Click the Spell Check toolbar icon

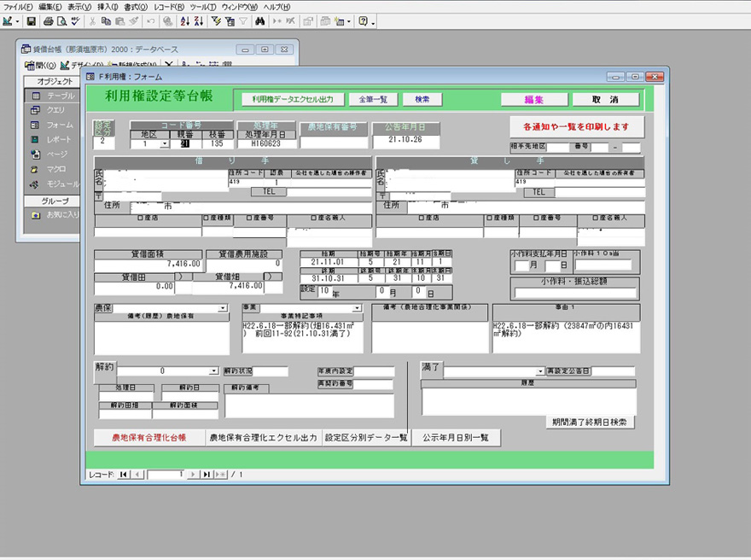tap(75, 20)
